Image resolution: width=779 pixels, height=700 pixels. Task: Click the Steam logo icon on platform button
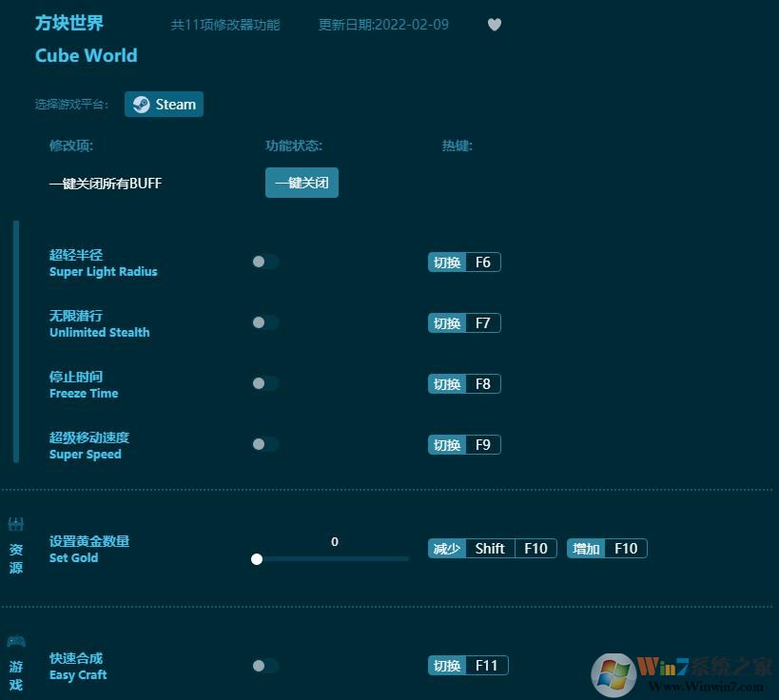tap(141, 104)
